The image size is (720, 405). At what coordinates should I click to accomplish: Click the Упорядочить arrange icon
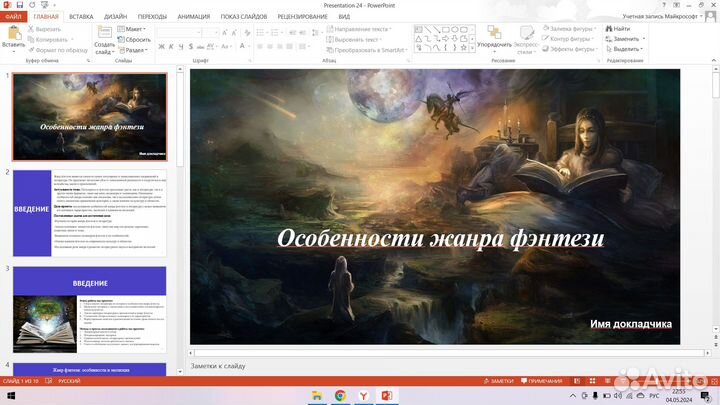click(494, 32)
